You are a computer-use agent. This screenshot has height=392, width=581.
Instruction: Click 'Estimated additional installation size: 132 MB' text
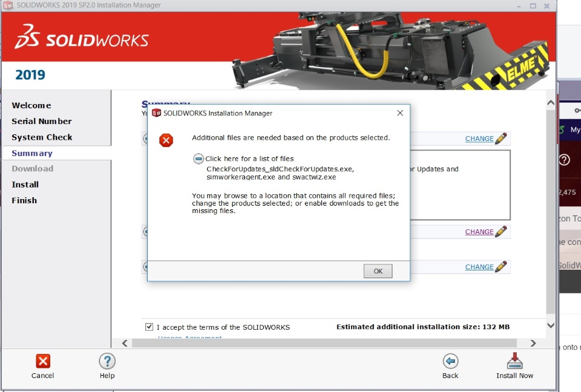click(x=423, y=327)
